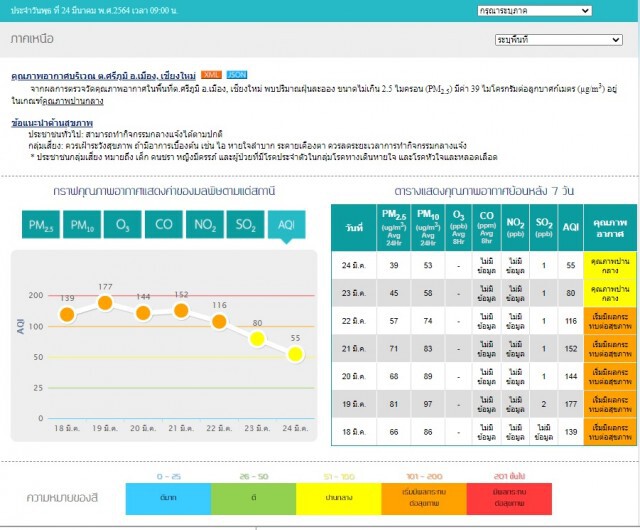Click the SO2 value 2 in the table

(544, 404)
